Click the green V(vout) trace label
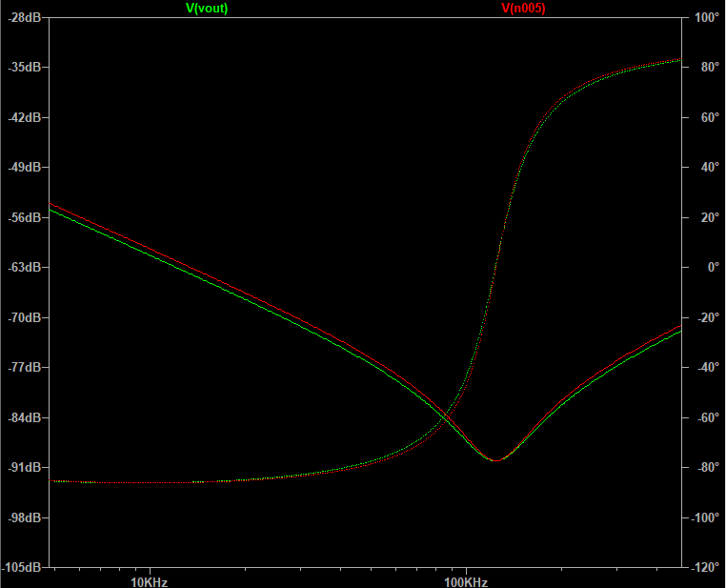This screenshot has height=588, width=726. tap(207, 8)
